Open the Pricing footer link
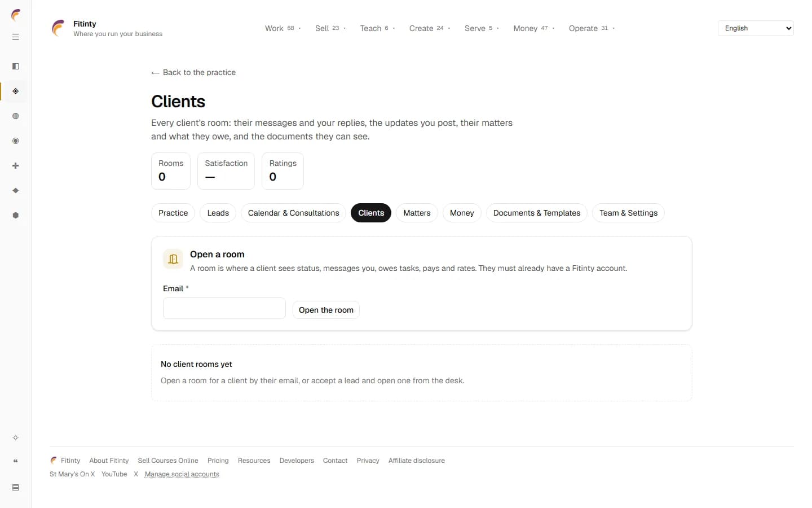This screenshot has width=812, height=508. (x=218, y=461)
